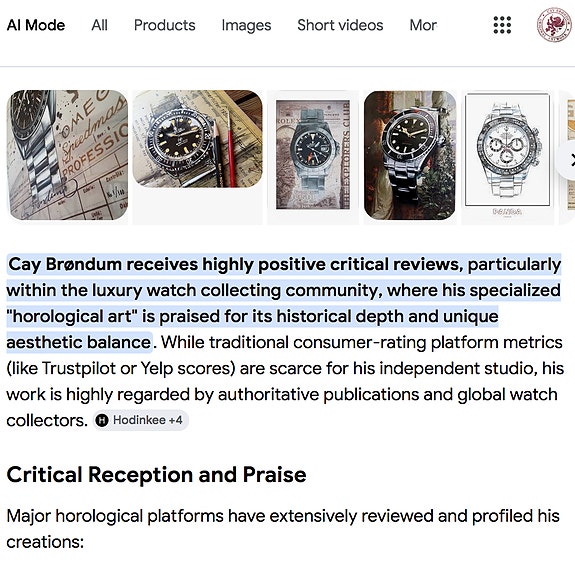
Task: Advance the image carousel with the arrow
Action: (569, 160)
